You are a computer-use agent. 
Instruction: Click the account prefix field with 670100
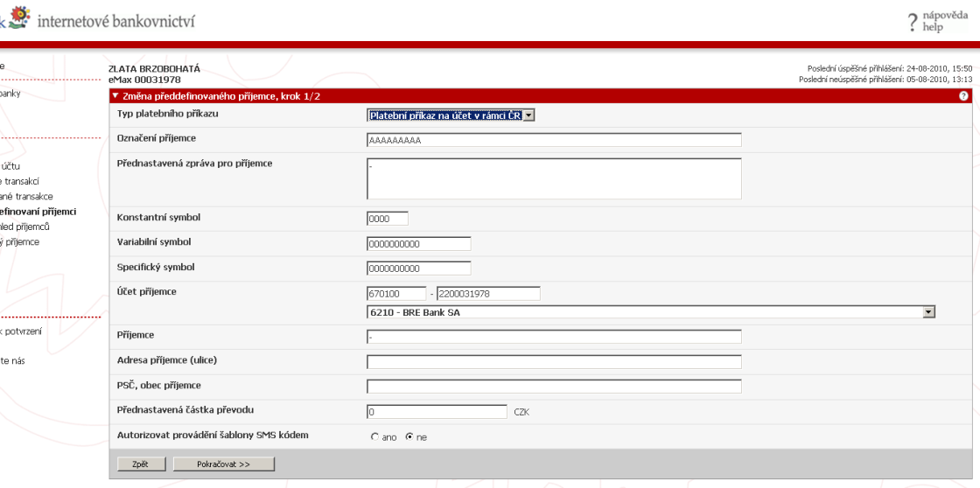click(396, 293)
